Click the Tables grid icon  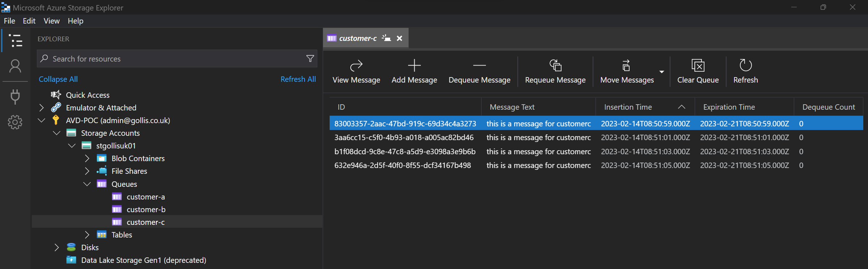102,235
